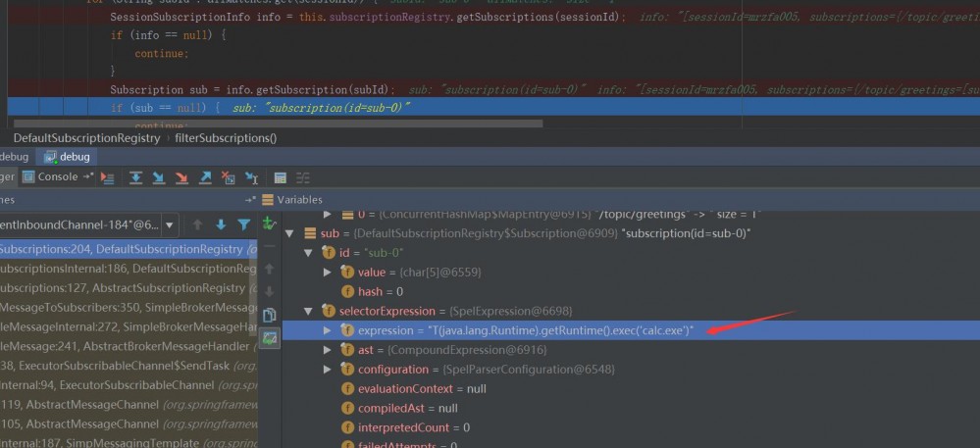
Task: Click the Step Into debugger icon
Action: pyautogui.click(x=159, y=178)
